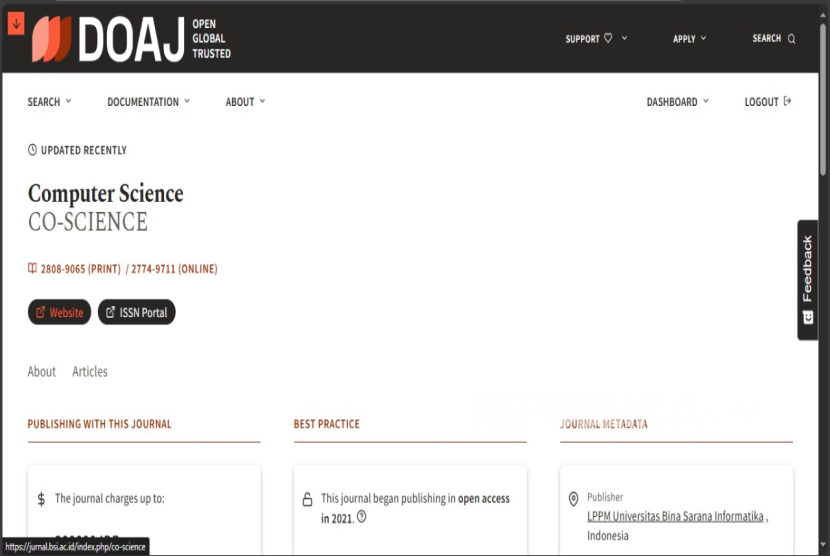Switch to the Articles tab

click(89, 372)
